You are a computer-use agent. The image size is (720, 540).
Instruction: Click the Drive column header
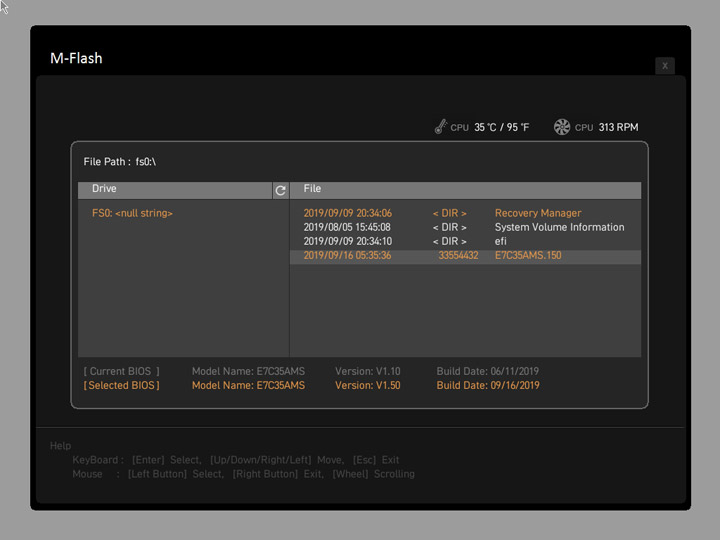104,189
